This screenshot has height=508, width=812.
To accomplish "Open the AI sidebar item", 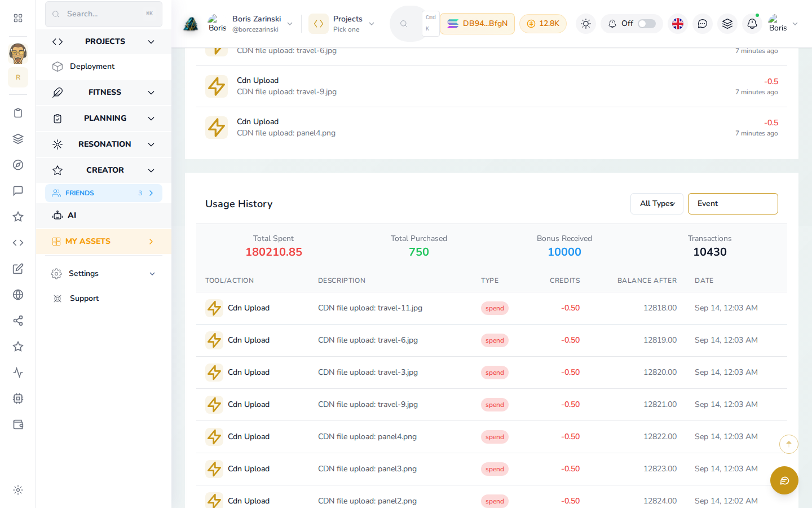I will pyautogui.click(x=104, y=216).
